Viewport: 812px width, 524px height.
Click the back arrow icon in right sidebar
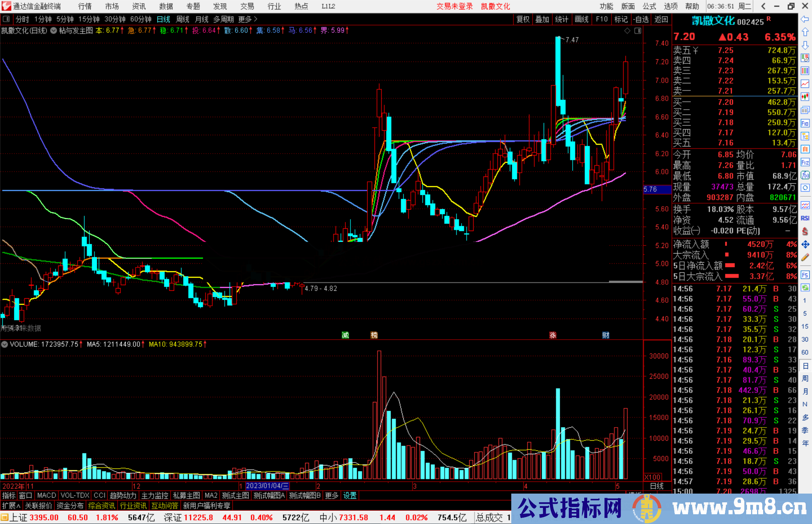[805, 19]
